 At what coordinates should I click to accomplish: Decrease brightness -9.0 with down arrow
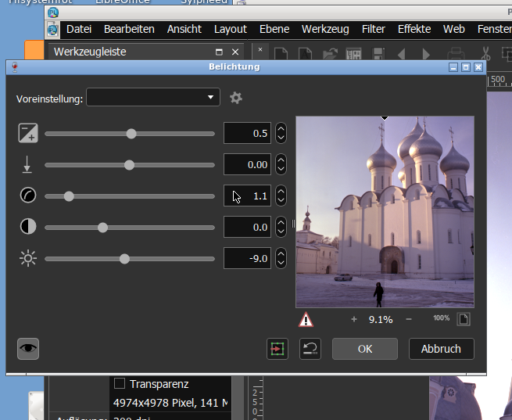click(281, 263)
